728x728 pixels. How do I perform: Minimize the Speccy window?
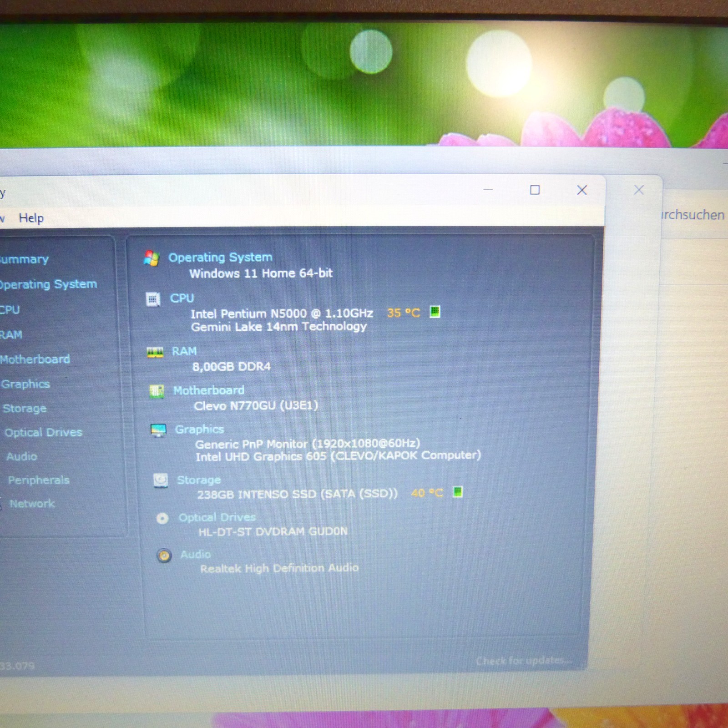(488, 189)
